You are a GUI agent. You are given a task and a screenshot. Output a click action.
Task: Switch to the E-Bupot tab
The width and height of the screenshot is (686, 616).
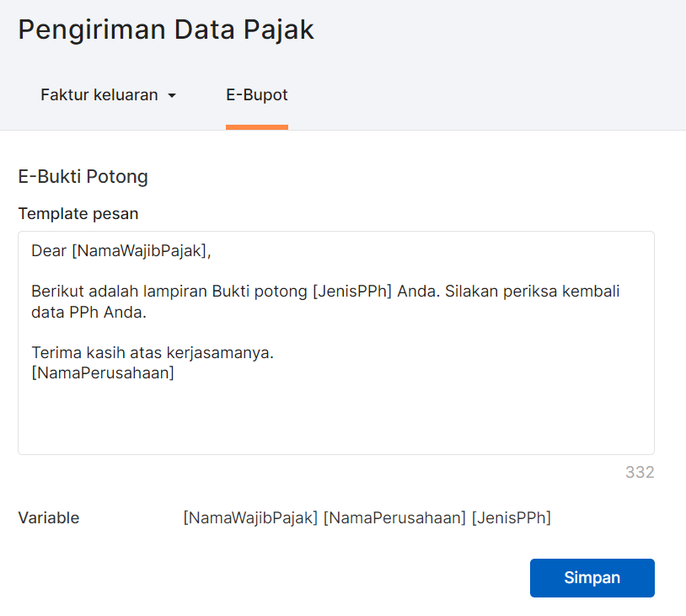click(257, 95)
